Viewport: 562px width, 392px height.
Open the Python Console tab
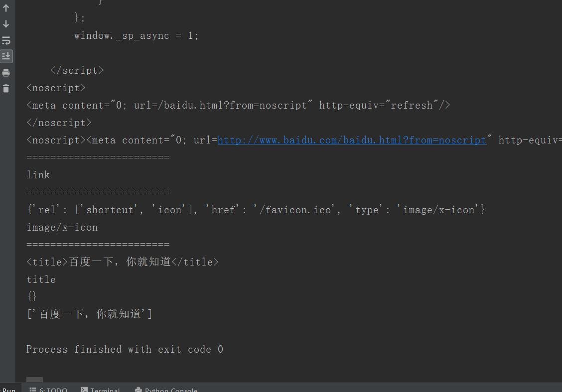pos(166,390)
